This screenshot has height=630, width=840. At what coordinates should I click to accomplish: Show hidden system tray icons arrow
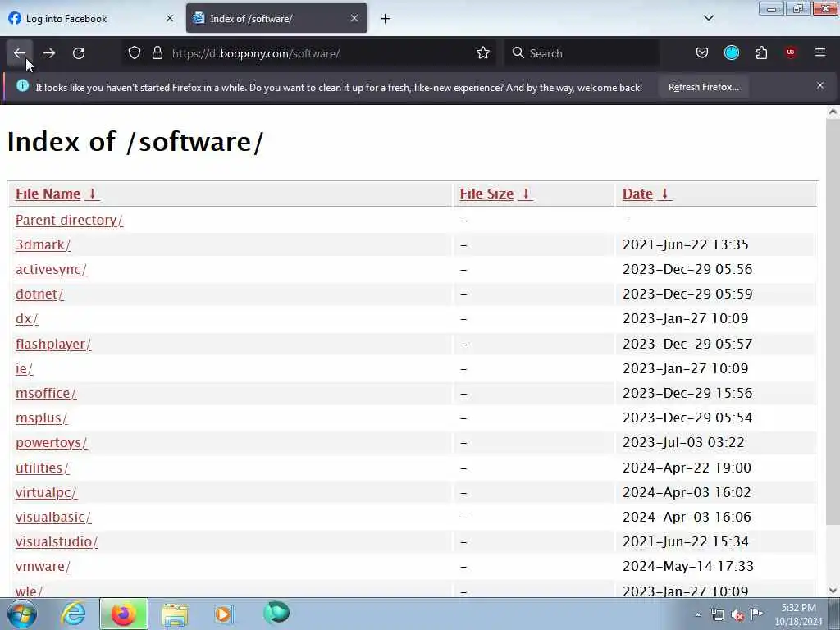[697, 614]
